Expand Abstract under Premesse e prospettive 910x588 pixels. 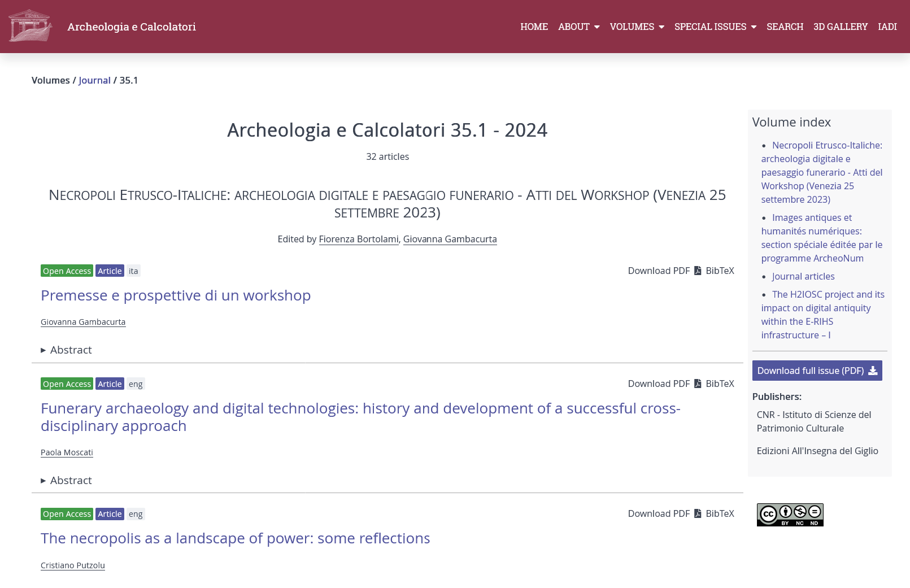pyautogui.click(x=67, y=350)
